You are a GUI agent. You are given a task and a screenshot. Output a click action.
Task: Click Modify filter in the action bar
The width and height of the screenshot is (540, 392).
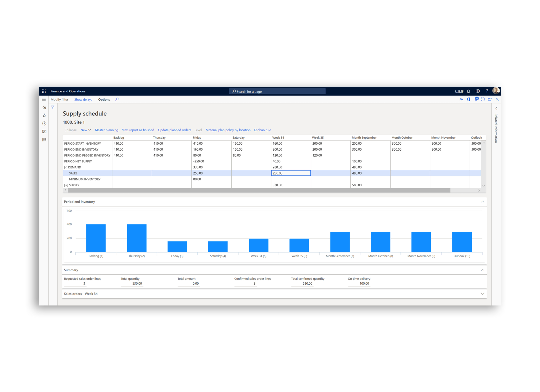click(60, 99)
